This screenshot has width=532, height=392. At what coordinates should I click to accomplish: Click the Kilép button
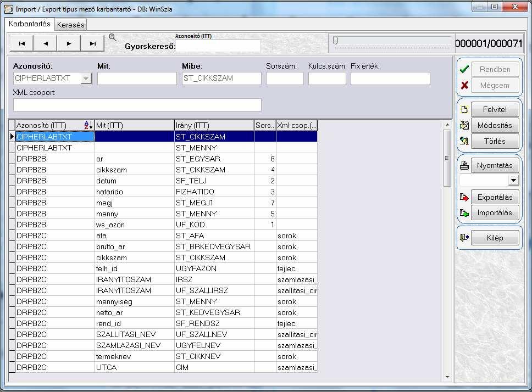[495, 238]
